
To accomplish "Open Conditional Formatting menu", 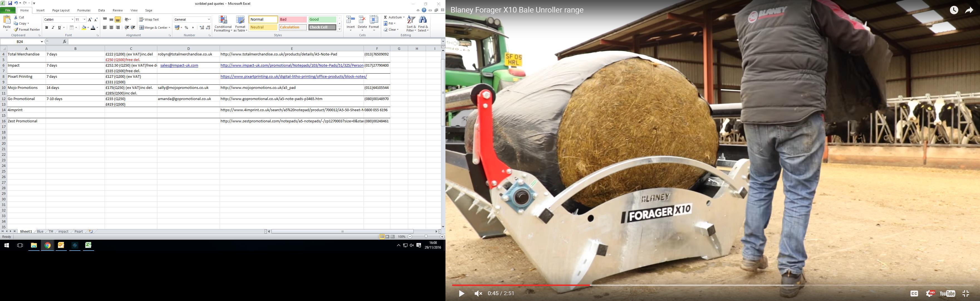I will [223, 24].
